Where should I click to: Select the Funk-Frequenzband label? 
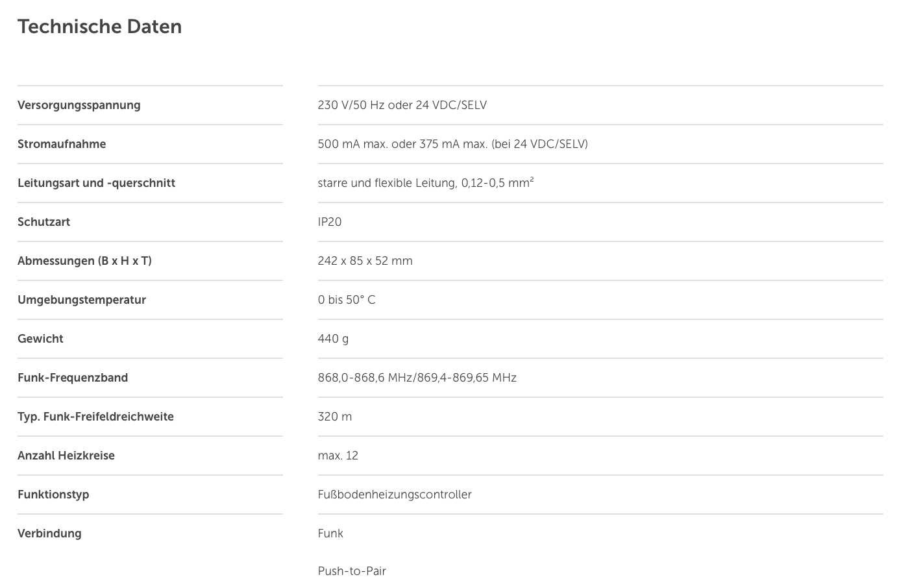[x=73, y=378]
